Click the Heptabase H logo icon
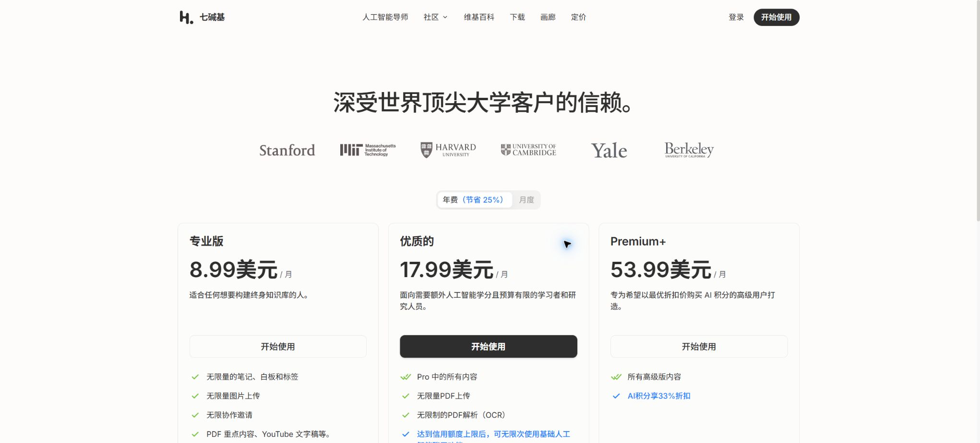Screen dimensions: 980x443 point(186,17)
